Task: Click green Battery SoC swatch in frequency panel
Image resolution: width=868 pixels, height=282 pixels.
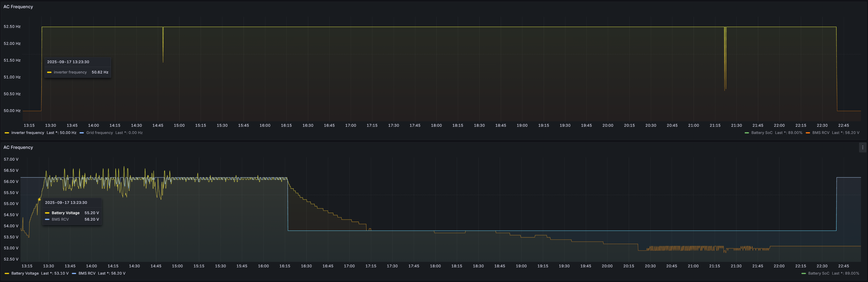Action: [747, 133]
